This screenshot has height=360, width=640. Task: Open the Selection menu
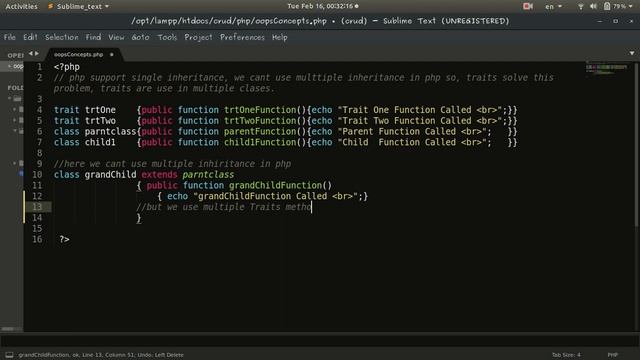(62, 37)
